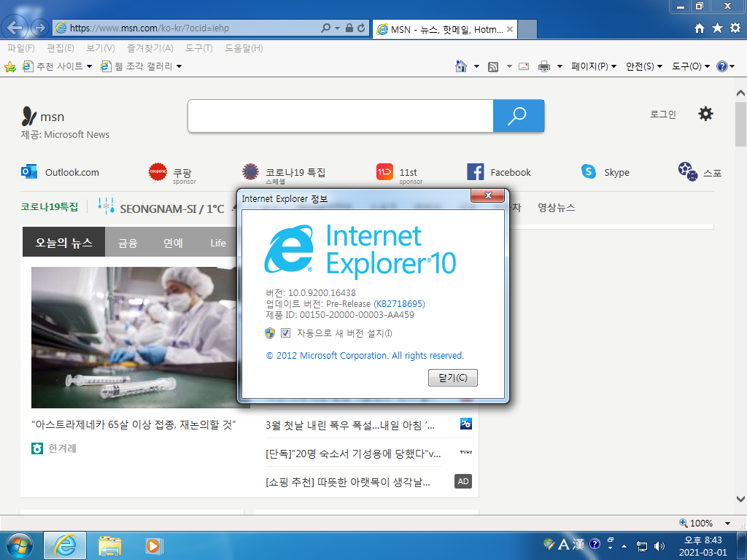Open the 쿠팡 sponsor shortcut
The height and width of the screenshot is (560, 747).
click(x=172, y=174)
